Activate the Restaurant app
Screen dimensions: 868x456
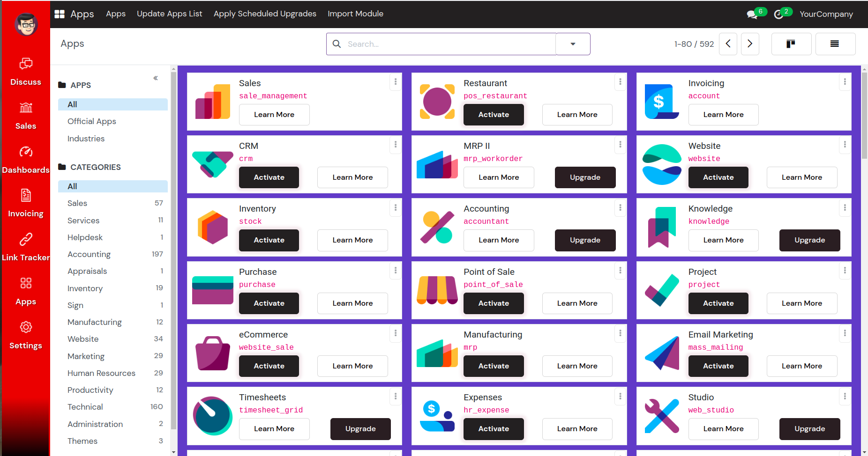pos(494,115)
